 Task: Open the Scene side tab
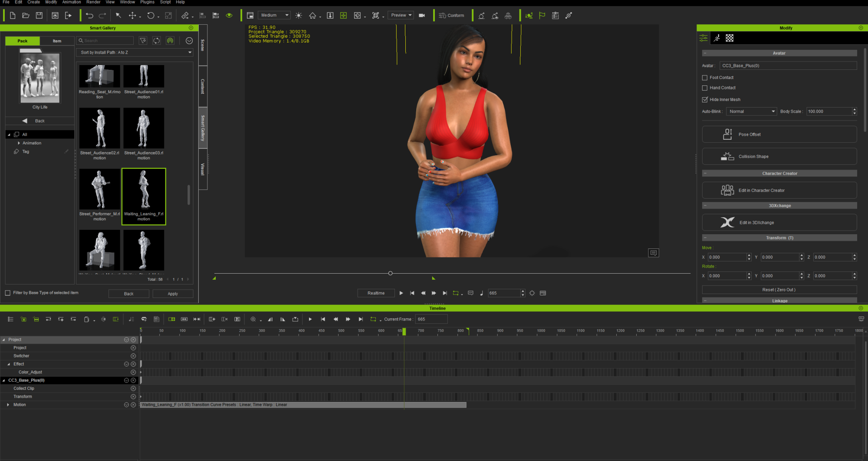[x=203, y=45]
